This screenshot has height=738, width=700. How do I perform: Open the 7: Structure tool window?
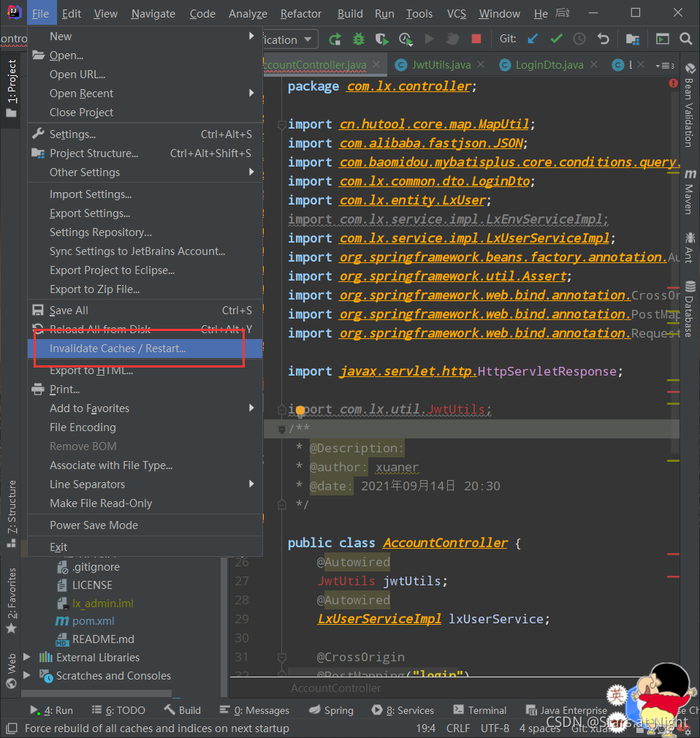11,514
